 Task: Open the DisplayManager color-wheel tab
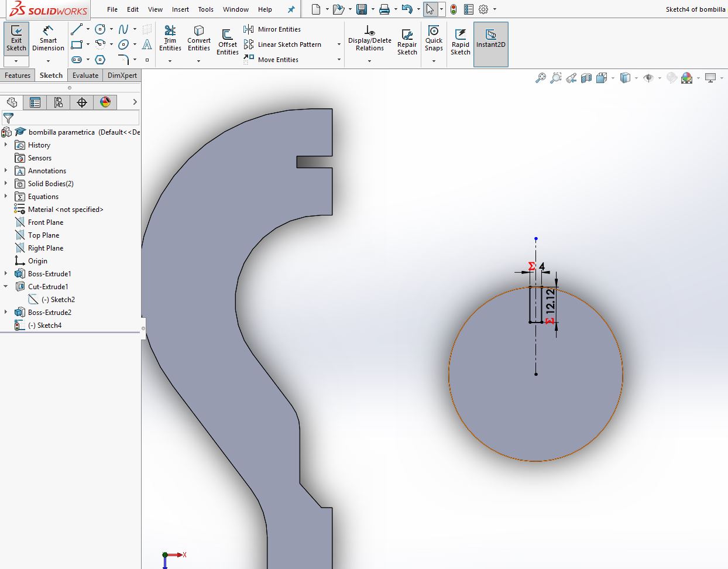pos(105,102)
